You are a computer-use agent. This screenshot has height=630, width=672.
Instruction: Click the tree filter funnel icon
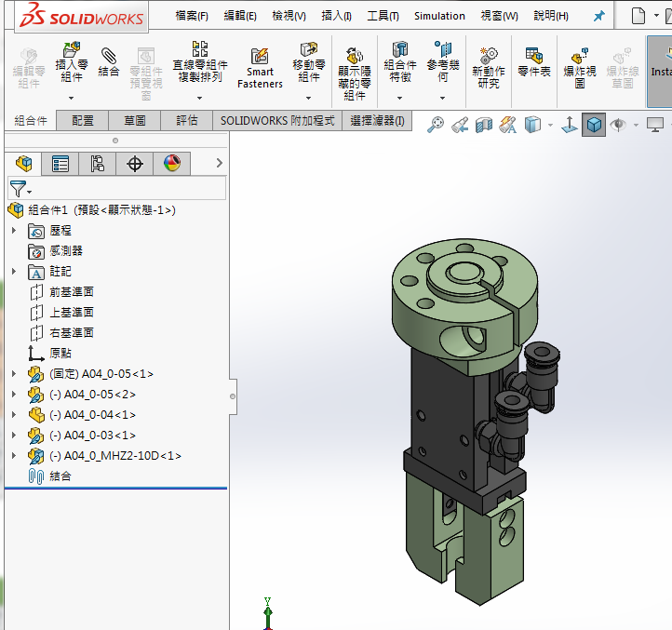pos(18,188)
